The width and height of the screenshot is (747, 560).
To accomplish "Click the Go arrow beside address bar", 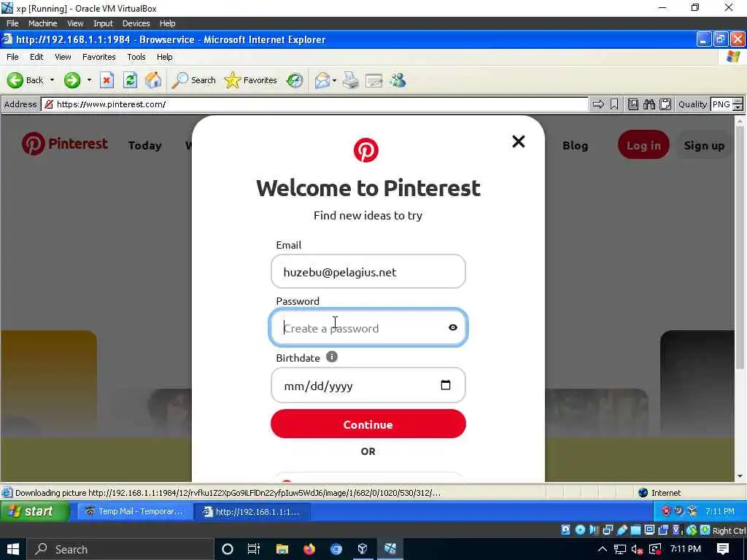I will pyautogui.click(x=598, y=104).
